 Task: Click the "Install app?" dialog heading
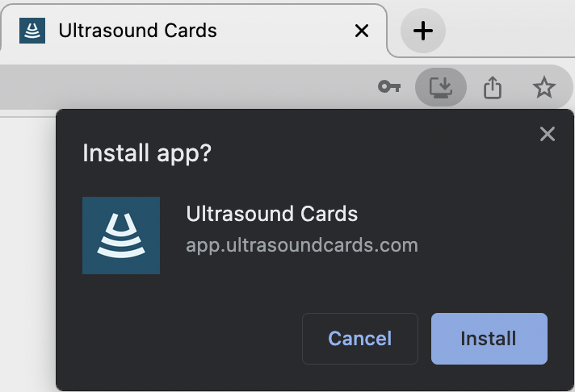pos(147,152)
